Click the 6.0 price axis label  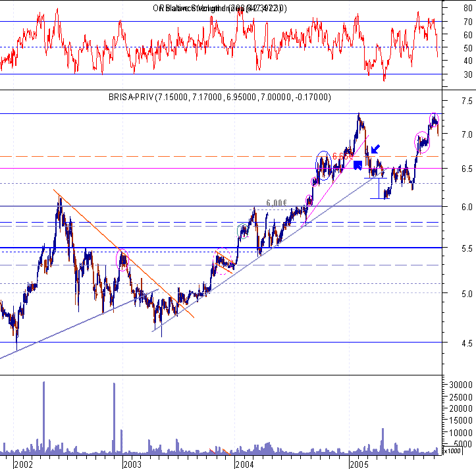tap(467, 207)
